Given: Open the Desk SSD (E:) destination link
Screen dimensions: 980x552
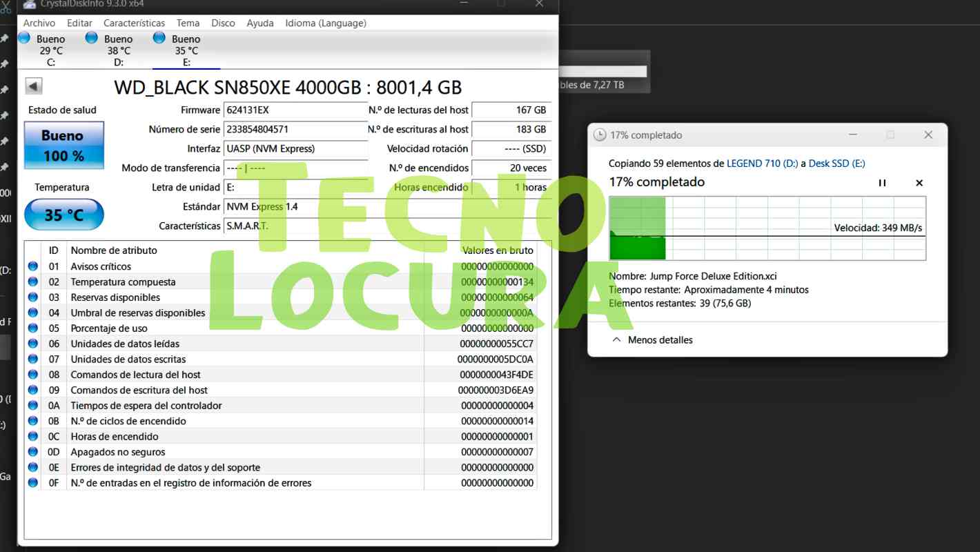Looking at the screenshot, I should [836, 164].
